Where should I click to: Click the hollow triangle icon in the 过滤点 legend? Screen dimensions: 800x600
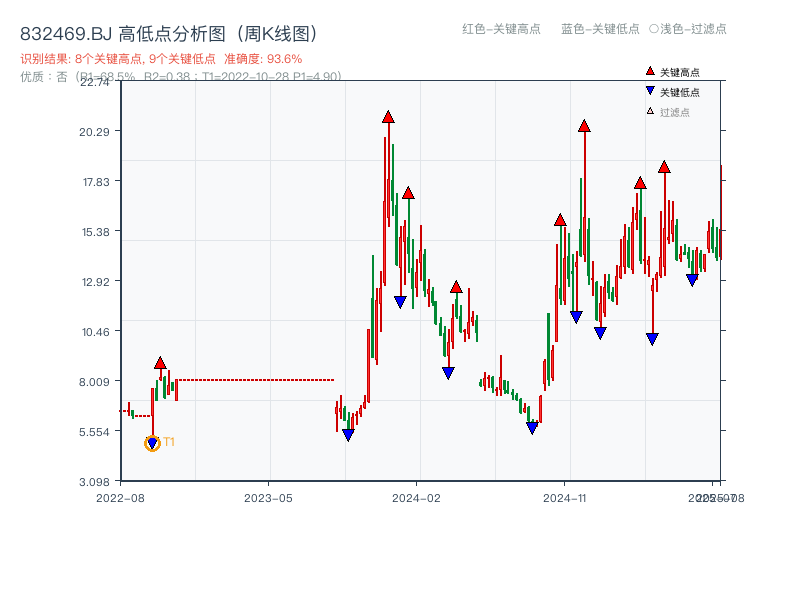(x=650, y=111)
